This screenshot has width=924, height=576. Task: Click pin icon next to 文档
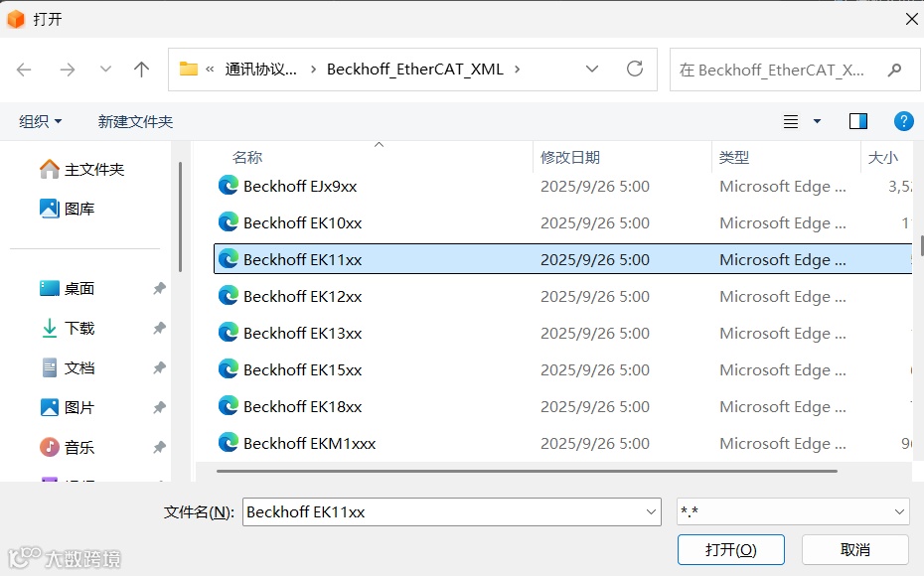click(x=159, y=368)
